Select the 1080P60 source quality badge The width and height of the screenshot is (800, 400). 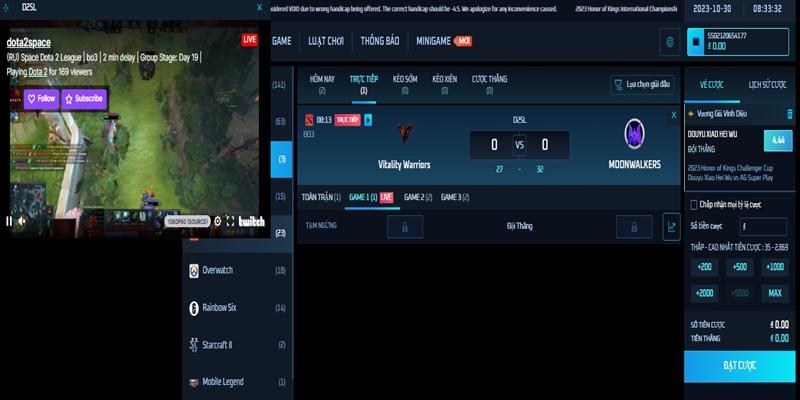187,221
